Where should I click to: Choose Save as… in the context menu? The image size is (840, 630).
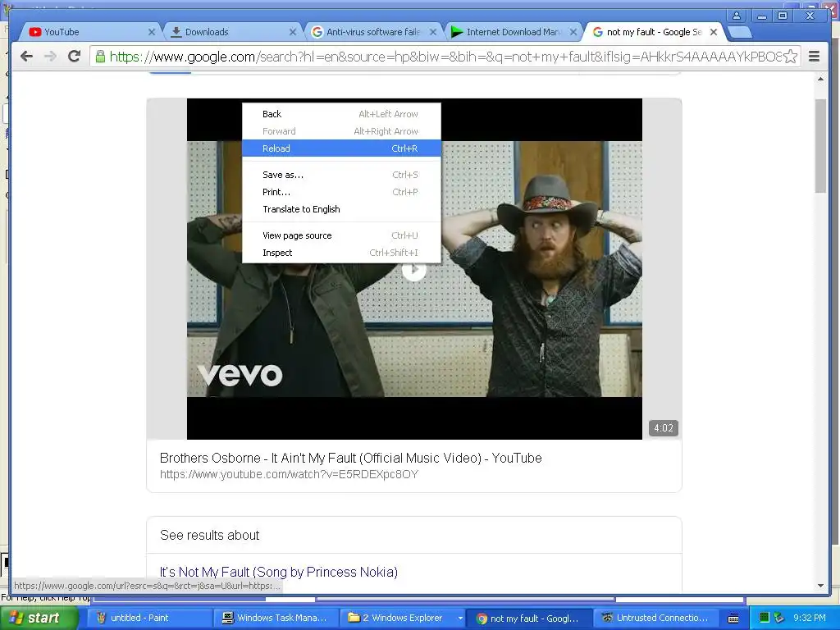341,175
